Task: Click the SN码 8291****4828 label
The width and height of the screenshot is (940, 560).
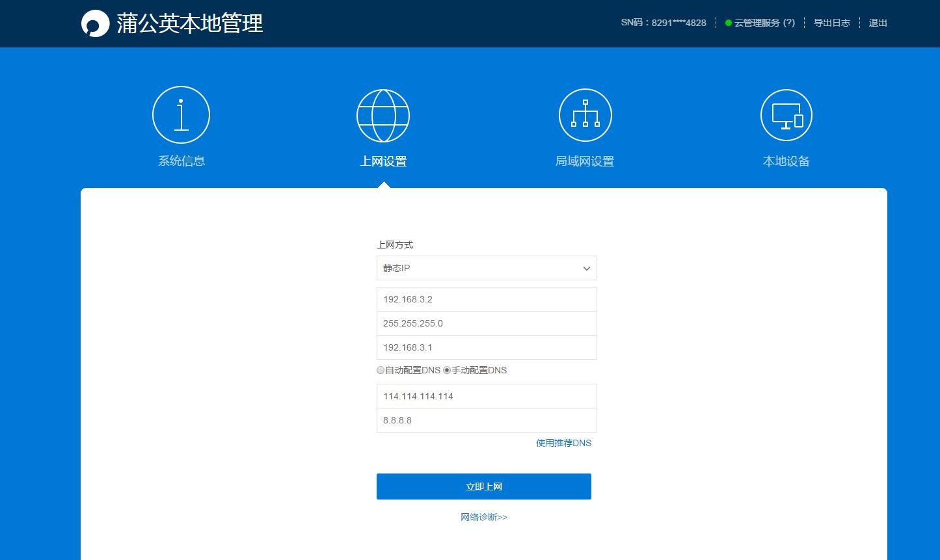Action: pos(664,22)
